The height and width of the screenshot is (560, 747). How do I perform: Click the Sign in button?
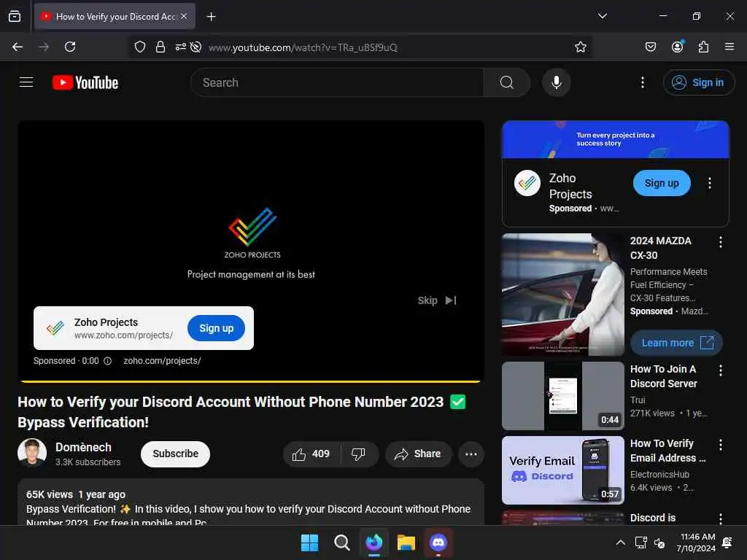click(698, 82)
